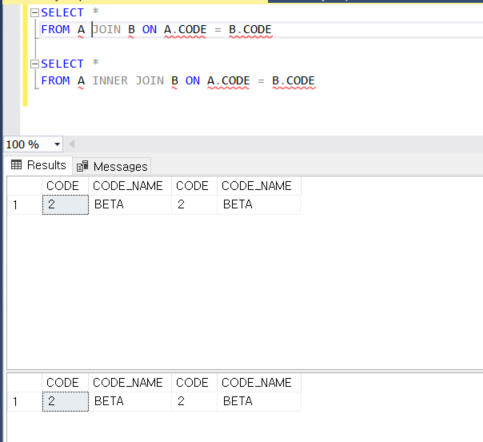Open the 100 % zoom dropdown

pyautogui.click(x=57, y=144)
